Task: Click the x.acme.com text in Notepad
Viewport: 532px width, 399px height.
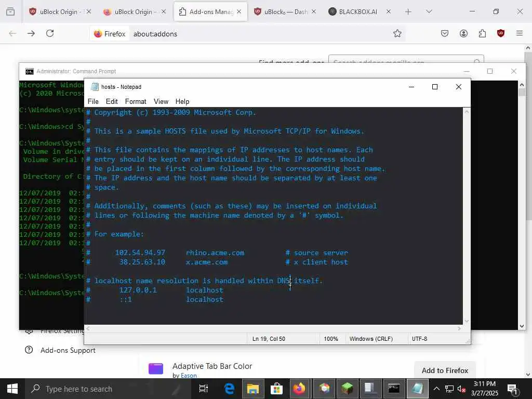Action: (x=207, y=262)
